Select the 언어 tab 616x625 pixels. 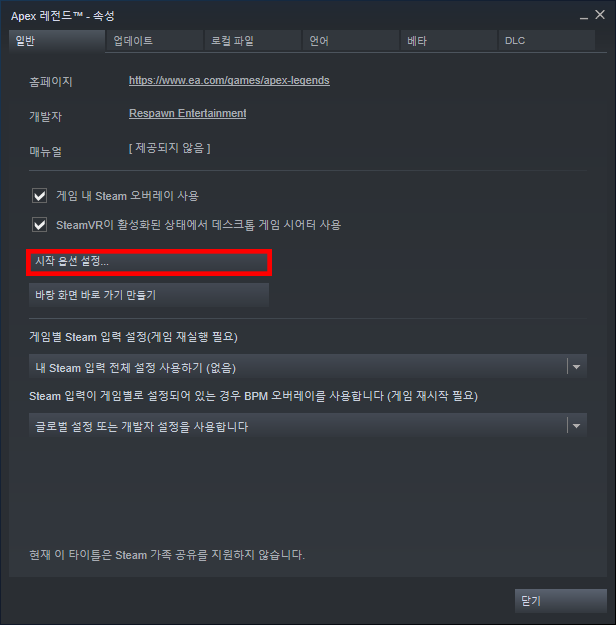(x=351, y=41)
